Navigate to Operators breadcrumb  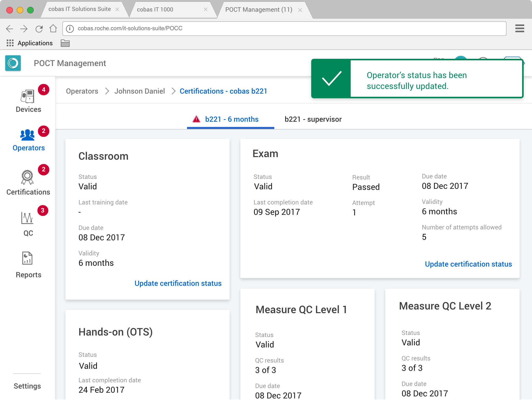(x=82, y=91)
